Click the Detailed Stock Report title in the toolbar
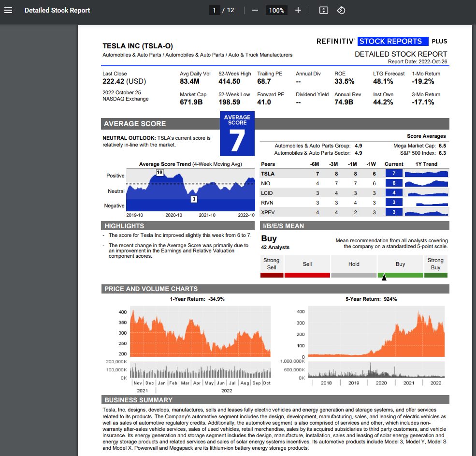The height and width of the screenshot is (456, 476). pyautogui.click(x=57, y=10)
